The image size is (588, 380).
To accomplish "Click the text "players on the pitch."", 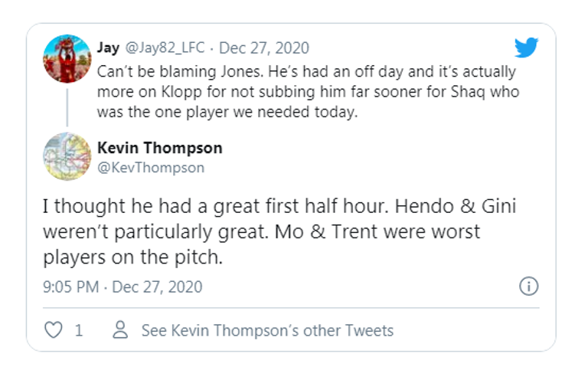I will click(x=135, y=258).
